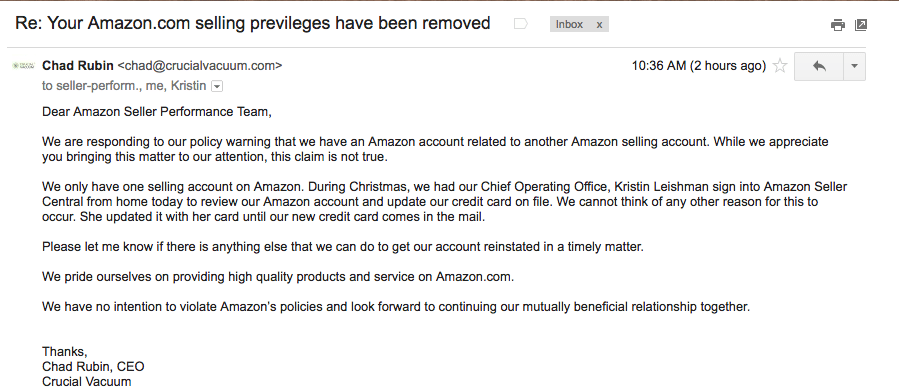Reply to Chad Rubin's message
899x392 pixels.
pyautogui.click(x=819, y=66)
